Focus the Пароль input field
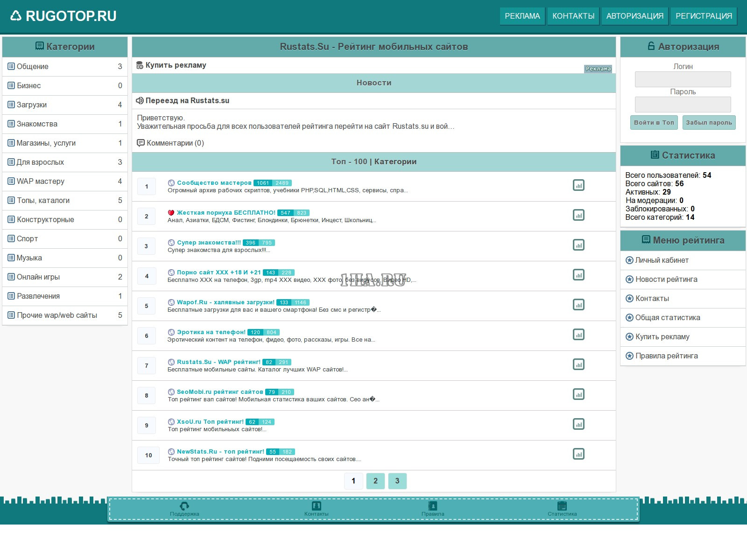747x560 pixels. pos(683,105)
